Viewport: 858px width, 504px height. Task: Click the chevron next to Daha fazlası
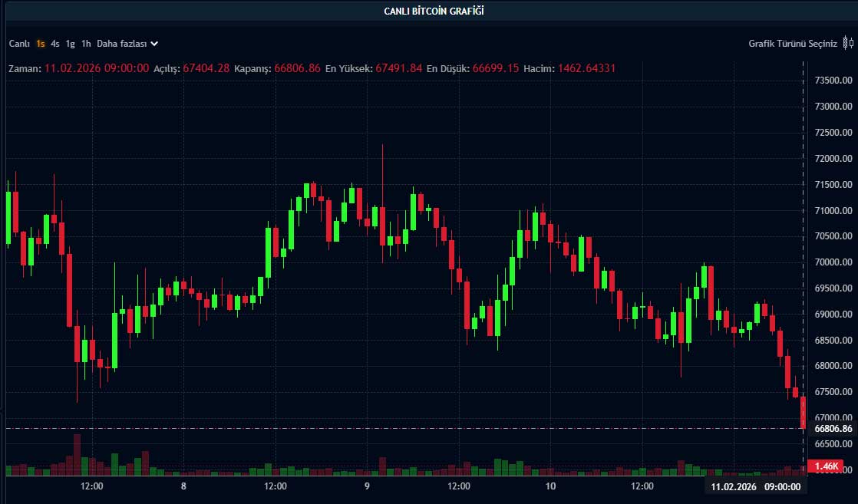click(x=154, y=44)
